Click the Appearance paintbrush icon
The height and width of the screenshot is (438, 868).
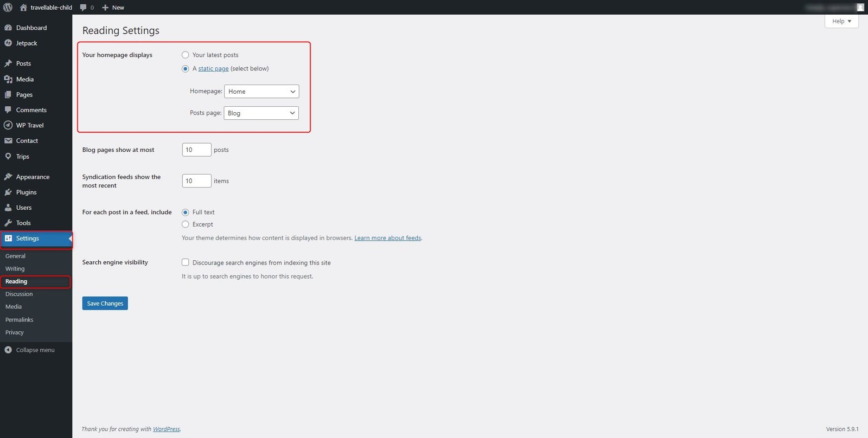click(x=8, y=177)
